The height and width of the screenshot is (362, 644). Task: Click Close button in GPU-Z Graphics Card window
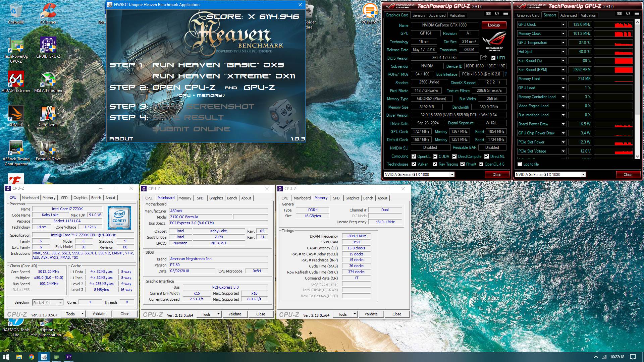497,175
